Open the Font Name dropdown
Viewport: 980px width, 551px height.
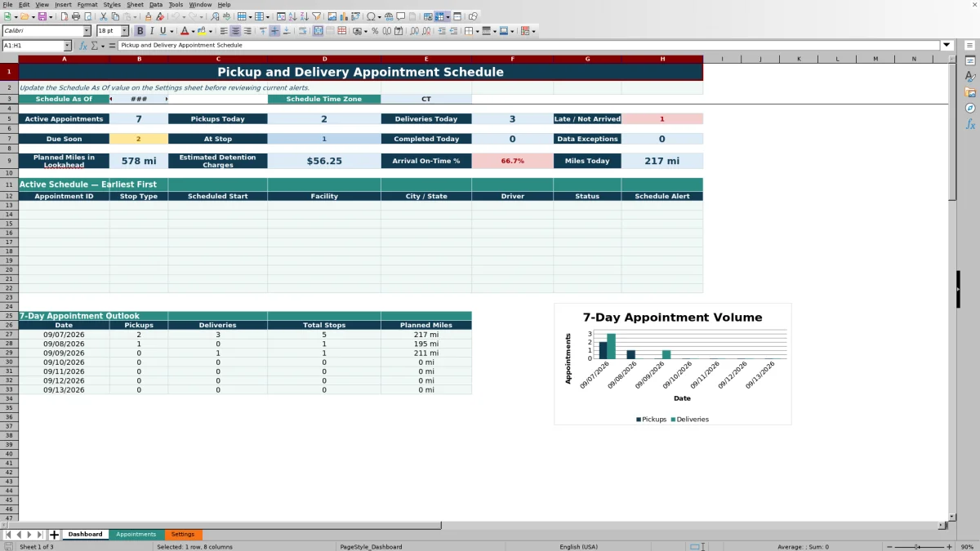pyautogui.click(x=87, y=31)
